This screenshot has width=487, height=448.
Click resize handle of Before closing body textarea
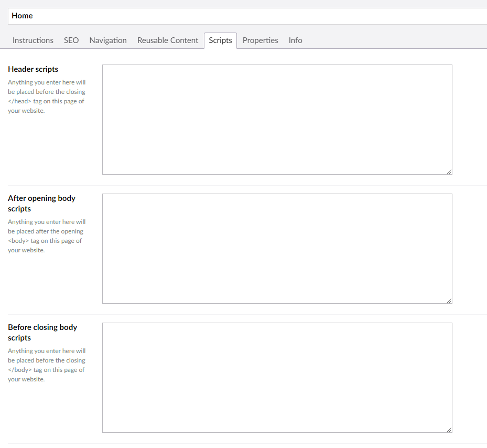(449, 430)
